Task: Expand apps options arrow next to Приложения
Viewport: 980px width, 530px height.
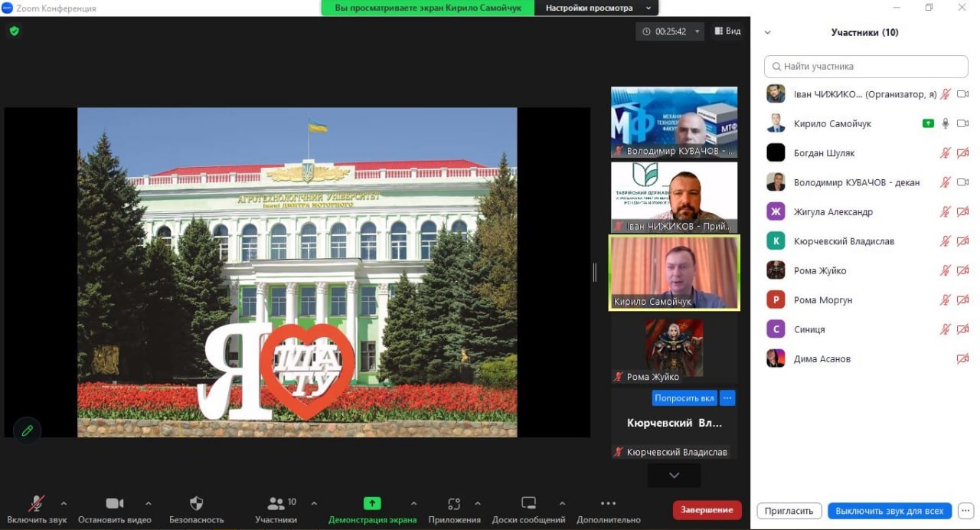Action: coord(478,504)
